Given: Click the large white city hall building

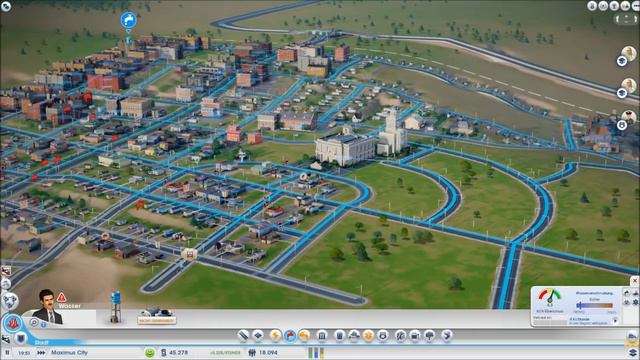Looking at the screenshot, I should (345, 148).
